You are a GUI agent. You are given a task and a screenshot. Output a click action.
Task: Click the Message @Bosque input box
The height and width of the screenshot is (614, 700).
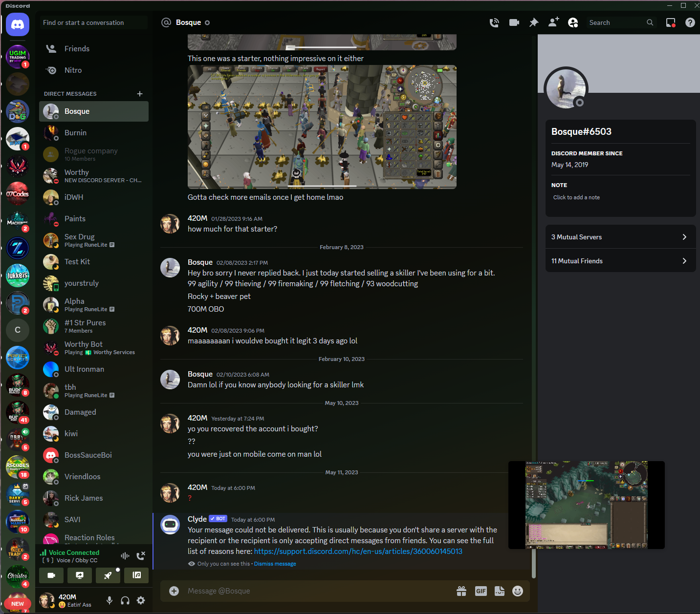tap(318, 591)
